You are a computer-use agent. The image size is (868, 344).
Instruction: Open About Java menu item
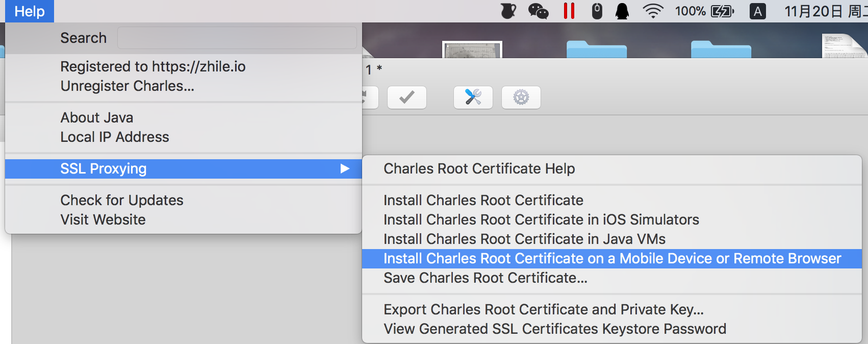coord(184,117)
